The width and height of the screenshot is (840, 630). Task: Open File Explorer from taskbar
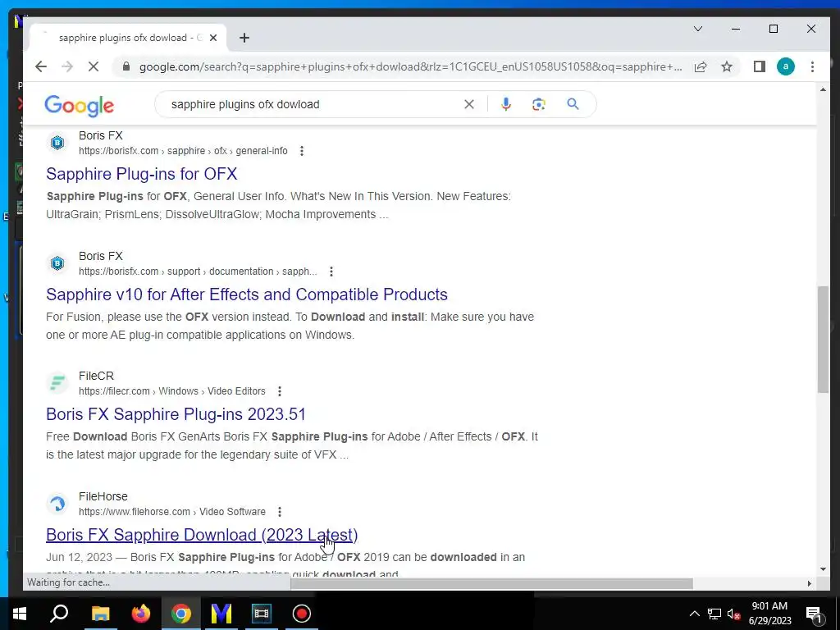(100, 614)
